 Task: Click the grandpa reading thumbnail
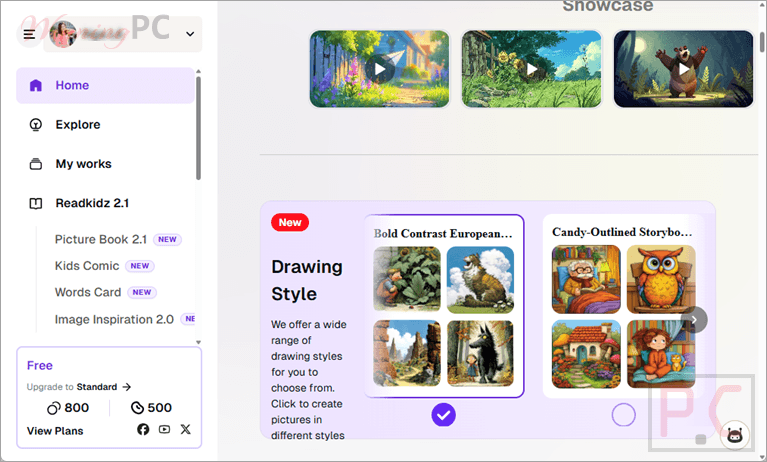[x=586, y=279]
